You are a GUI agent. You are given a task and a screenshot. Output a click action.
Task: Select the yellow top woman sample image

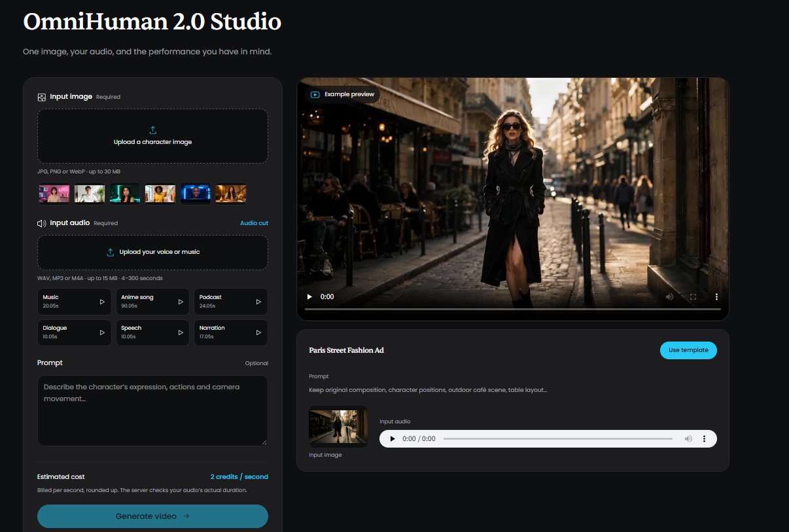tap(160, 194)
